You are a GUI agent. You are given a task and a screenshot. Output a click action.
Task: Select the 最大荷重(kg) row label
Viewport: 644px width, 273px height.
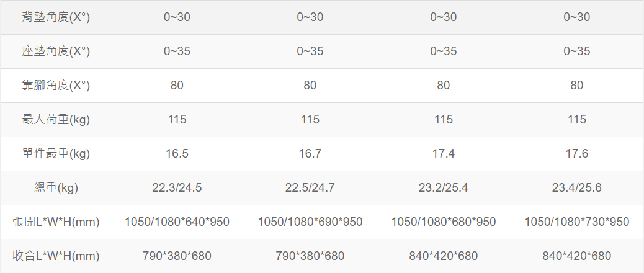(x=56, y=120)
